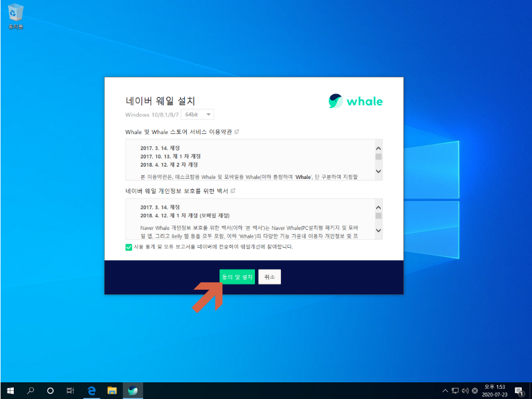Open the network status tray icon
The image size is (532, 399).
click(455, 390)
